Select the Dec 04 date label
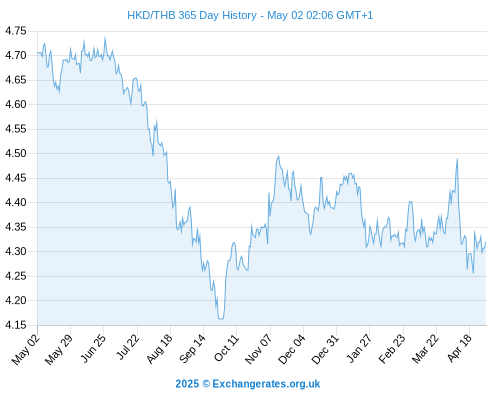Viewport: 495px width, 400px height. pyautogui.click(x=292, y=349)
